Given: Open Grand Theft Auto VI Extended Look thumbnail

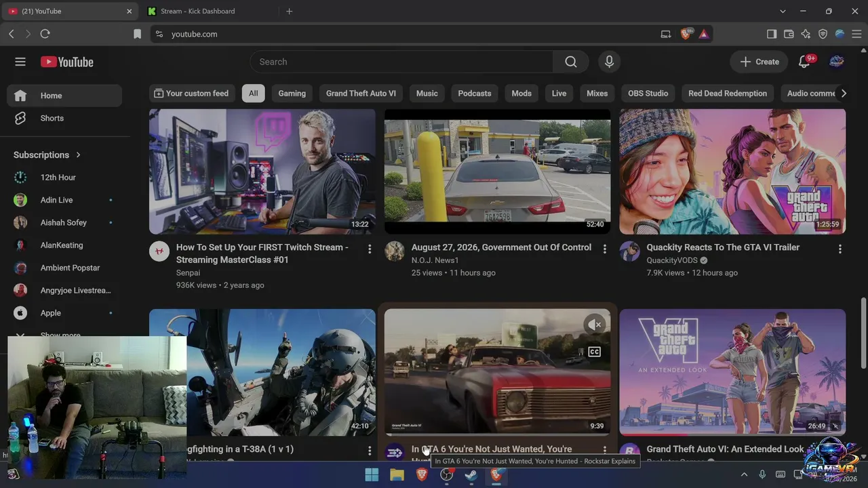Looking at the screenshot, I should click(732, 372).
